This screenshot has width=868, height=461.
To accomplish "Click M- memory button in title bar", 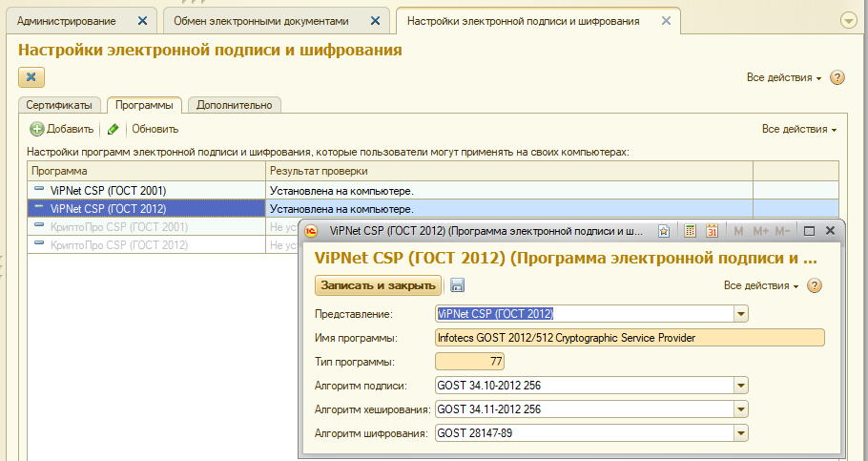I will click(x=782, y=231).
